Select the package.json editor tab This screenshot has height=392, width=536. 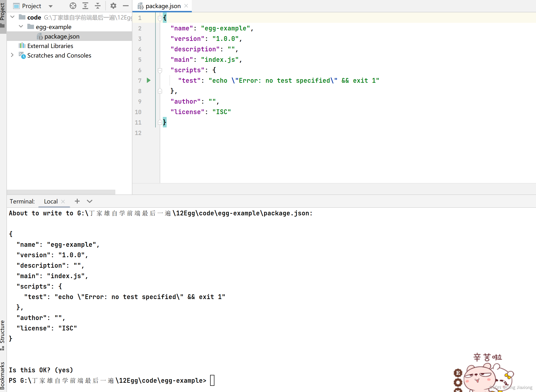163,6
